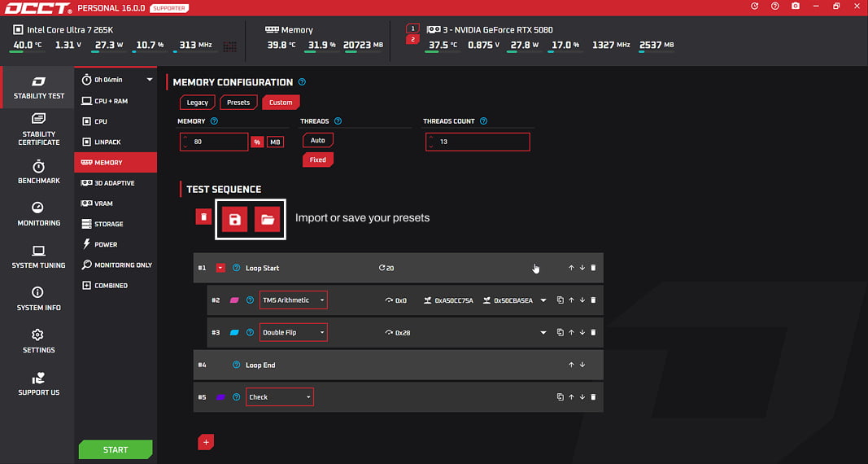Switch to the Presets configuration tab
868x464 pixels.
click(x=238, y=103)
